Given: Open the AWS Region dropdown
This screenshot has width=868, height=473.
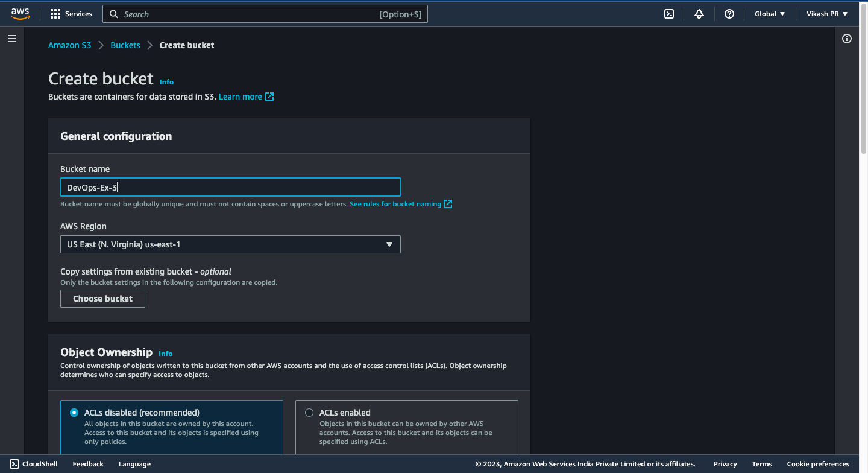Looking at the screenshot, I should coord(230,244).
